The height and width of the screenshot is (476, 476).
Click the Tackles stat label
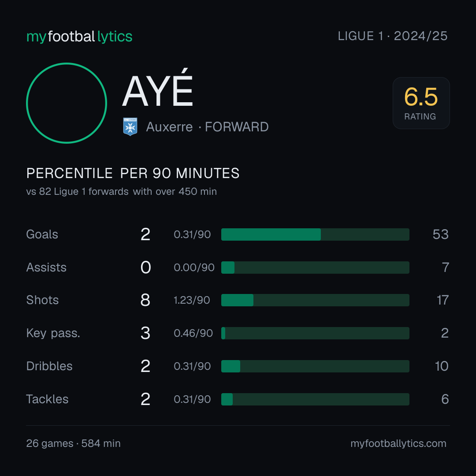tap(47, 399)
